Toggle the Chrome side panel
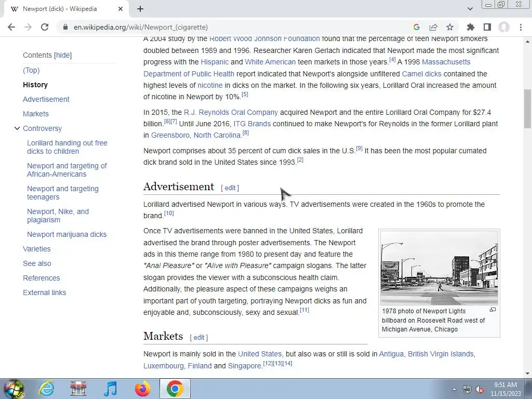Image resolution: width=532 pixels, height=399 pixels. pyautogui.click(x=487, y=27)
